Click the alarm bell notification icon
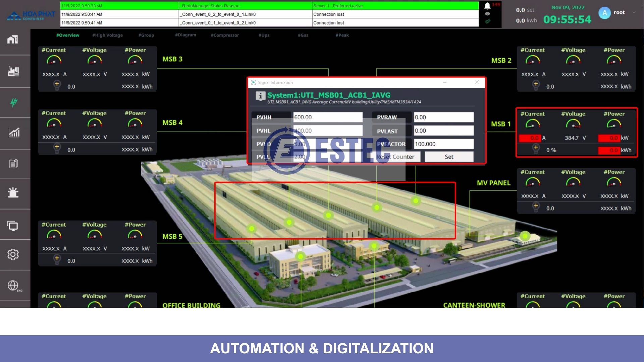 pos(487,6)
